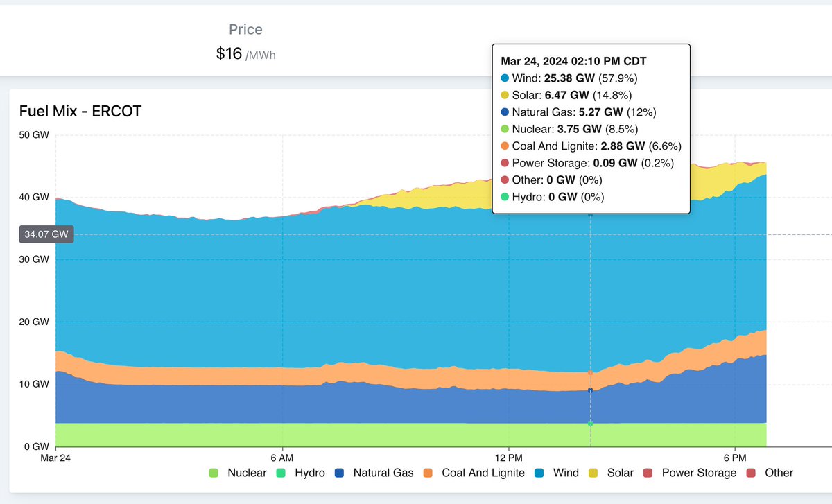Click the Natural Gas blue dot in the tooltip

[504, 112]
